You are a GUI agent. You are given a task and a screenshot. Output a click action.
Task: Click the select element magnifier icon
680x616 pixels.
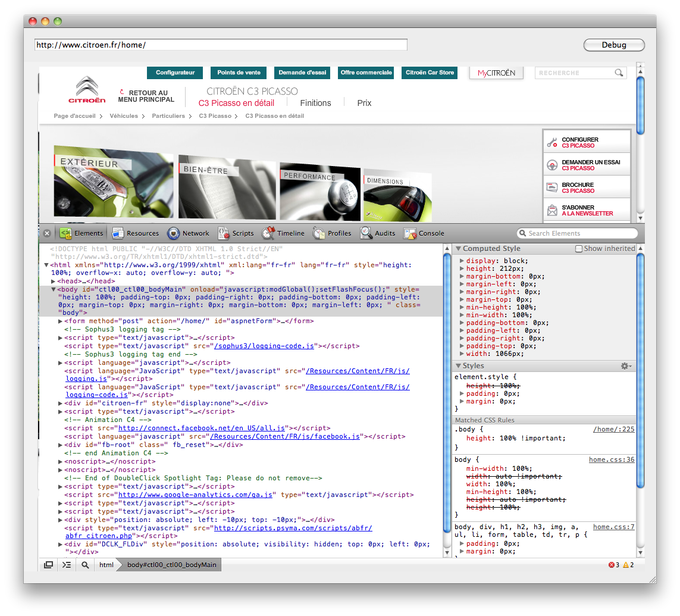coord(85,565)
